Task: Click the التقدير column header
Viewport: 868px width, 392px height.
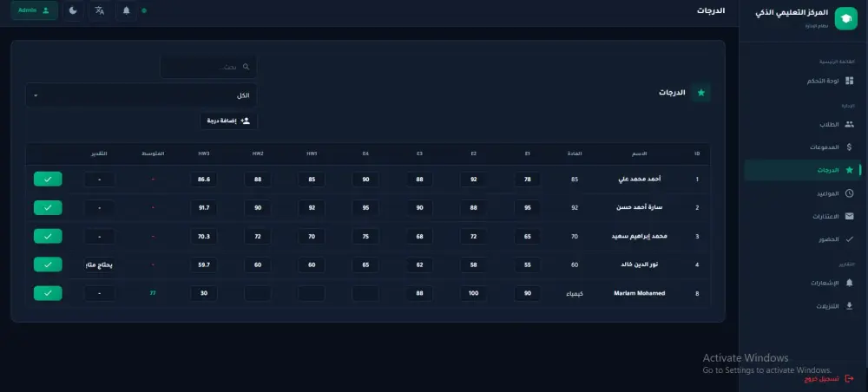Action: coord(100,154)
